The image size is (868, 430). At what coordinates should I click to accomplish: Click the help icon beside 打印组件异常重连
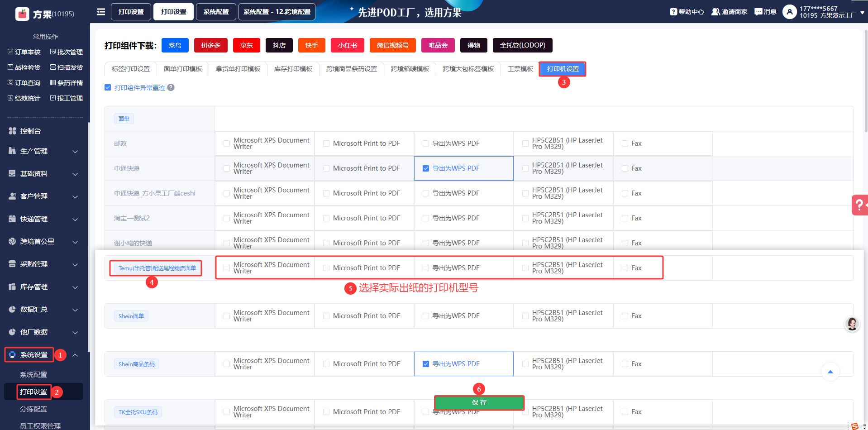[171, 87]
